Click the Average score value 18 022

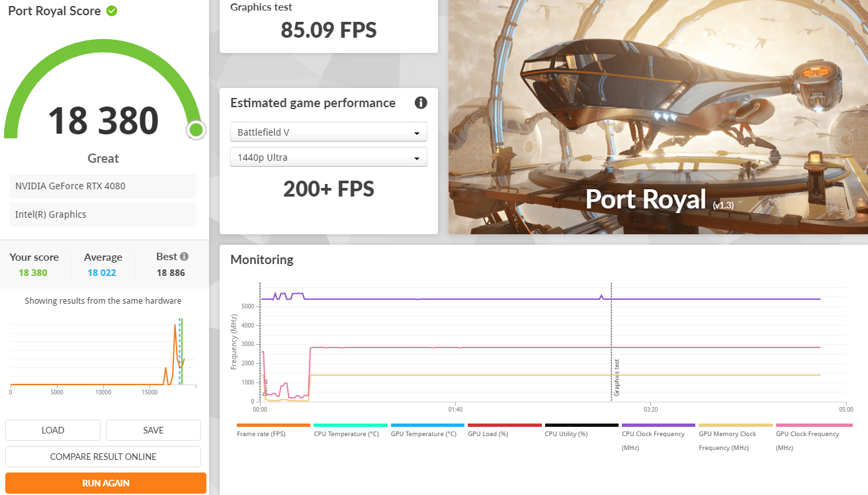click(x=103, y=273)
